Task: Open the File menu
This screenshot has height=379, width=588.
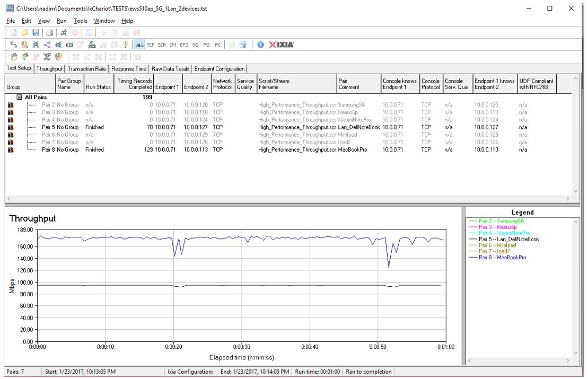Action: (x=11, y=21)
